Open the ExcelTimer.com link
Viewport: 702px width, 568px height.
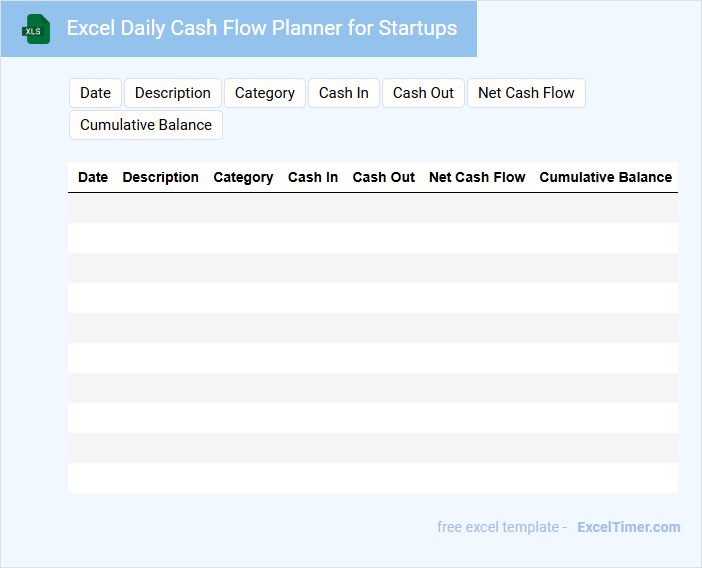pyautogui.click(x=629, y=527)
